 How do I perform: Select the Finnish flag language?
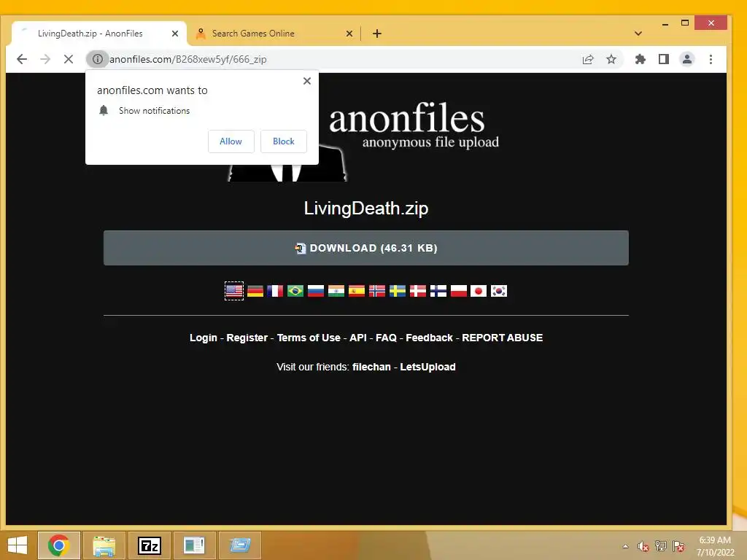(438, 291)
